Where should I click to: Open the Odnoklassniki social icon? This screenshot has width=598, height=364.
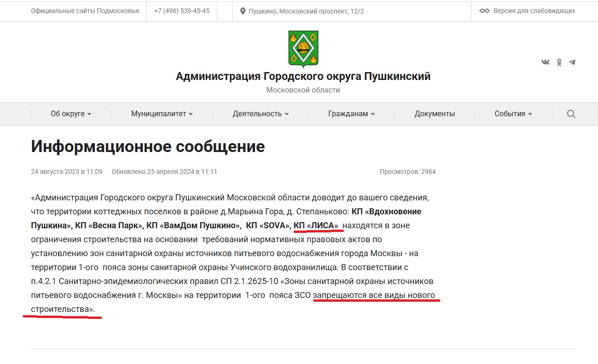559,62
